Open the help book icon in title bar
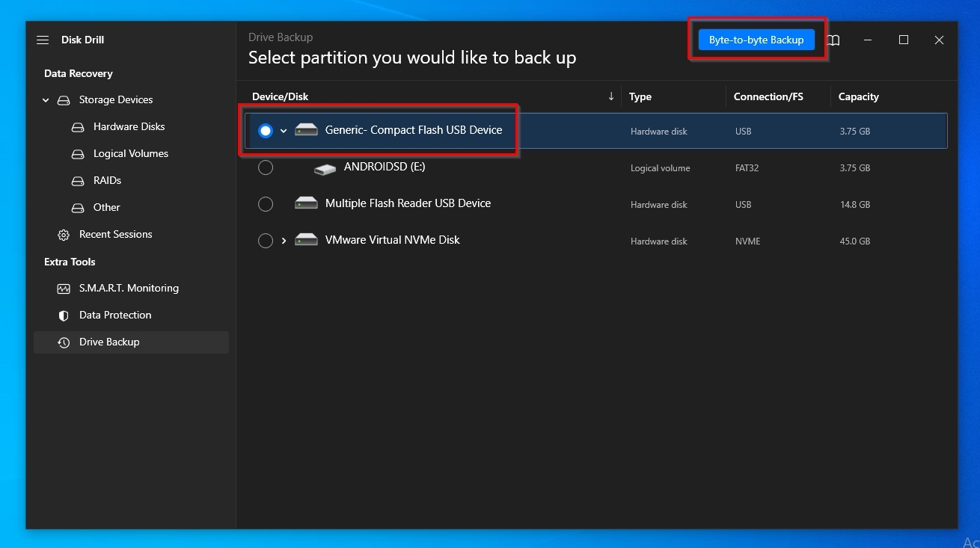Image resolution: width=980 pixels, height=548 pixels. (833, 40)
